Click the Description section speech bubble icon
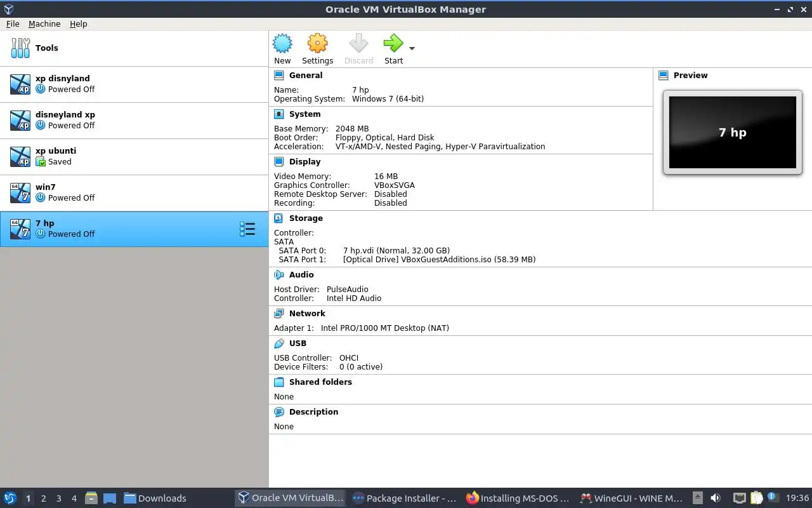The image size is (812, 508). pyautogui.click(x=278, y=411)
